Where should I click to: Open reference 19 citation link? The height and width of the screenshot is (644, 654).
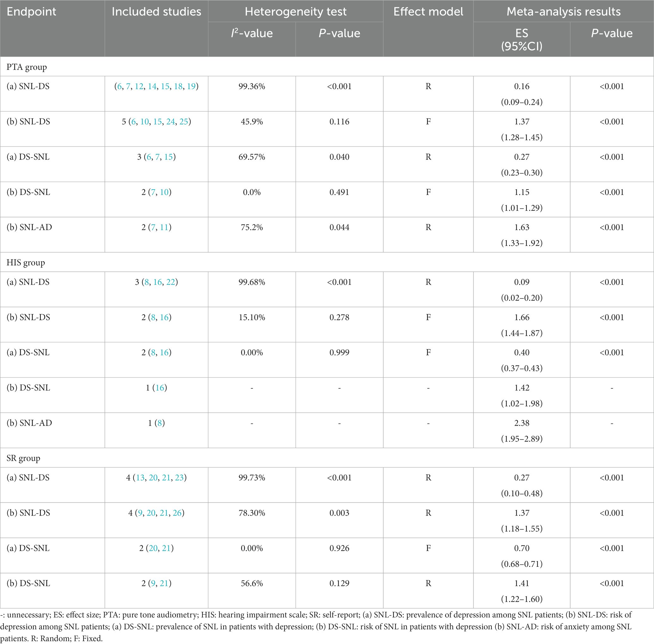tap(191, 87)
